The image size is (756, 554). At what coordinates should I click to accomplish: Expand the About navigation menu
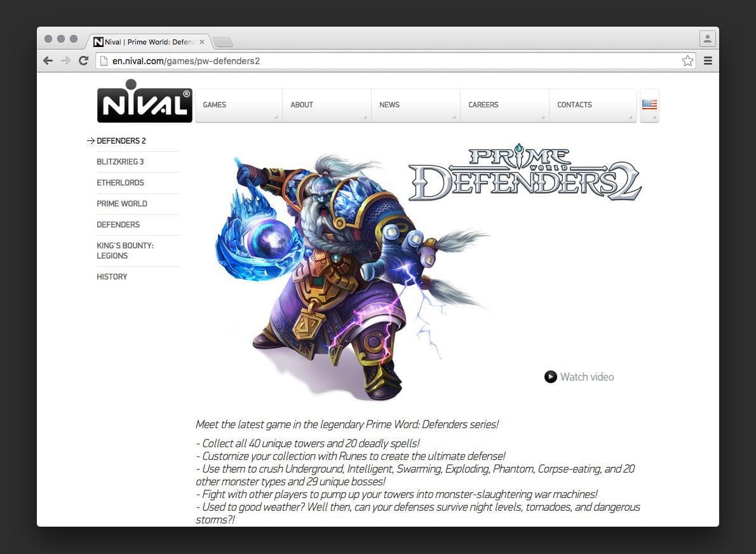coord(327,105)
